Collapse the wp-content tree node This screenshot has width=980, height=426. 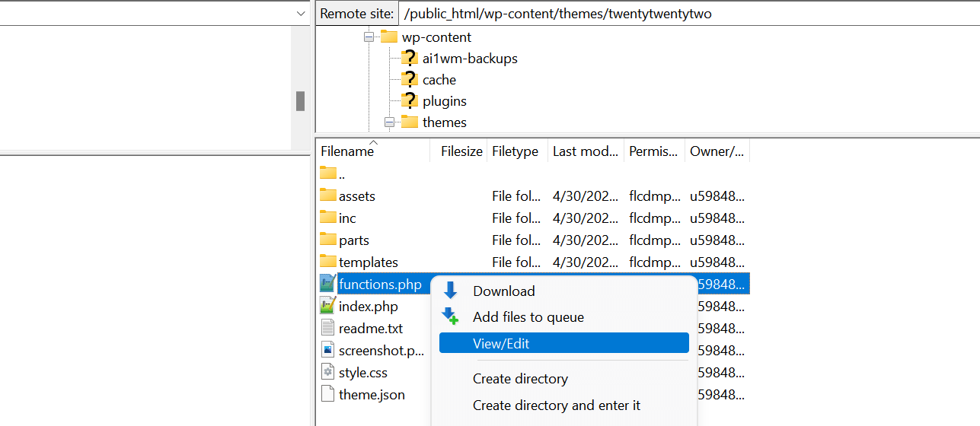369,37
